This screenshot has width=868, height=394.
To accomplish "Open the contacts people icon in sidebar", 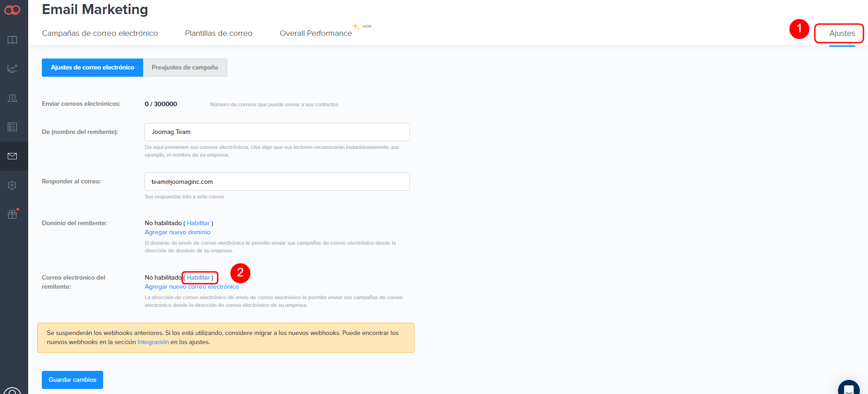I will pyautogui.click(x=12, y=98).
